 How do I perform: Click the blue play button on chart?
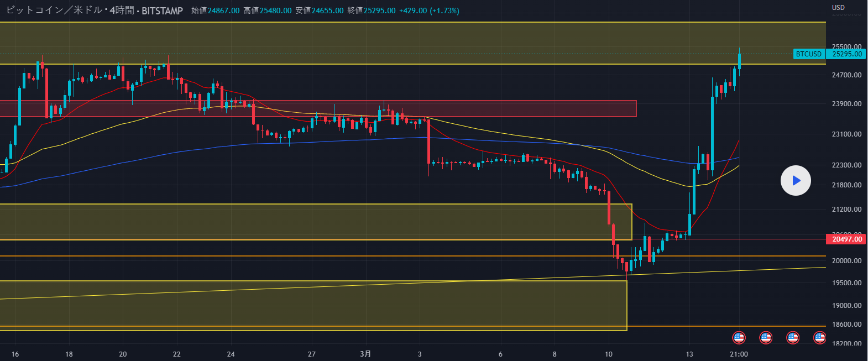pyautogui.click(x=796, y=180)
